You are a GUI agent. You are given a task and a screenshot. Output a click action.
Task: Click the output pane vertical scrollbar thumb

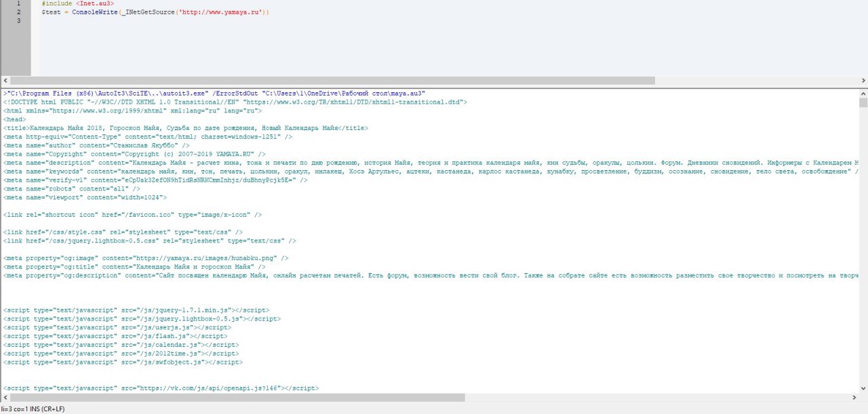click(863, 103)
